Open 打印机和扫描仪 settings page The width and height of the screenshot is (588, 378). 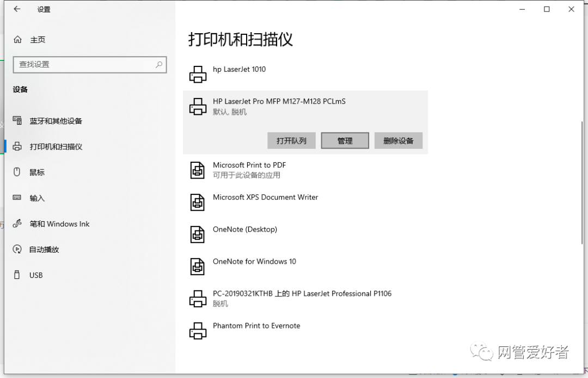point(56,147)
